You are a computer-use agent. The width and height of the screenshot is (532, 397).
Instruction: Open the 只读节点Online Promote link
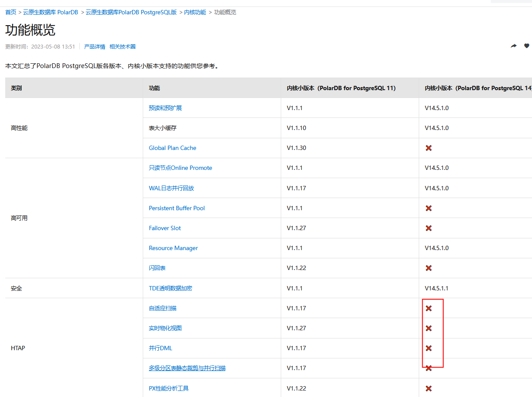181,168
